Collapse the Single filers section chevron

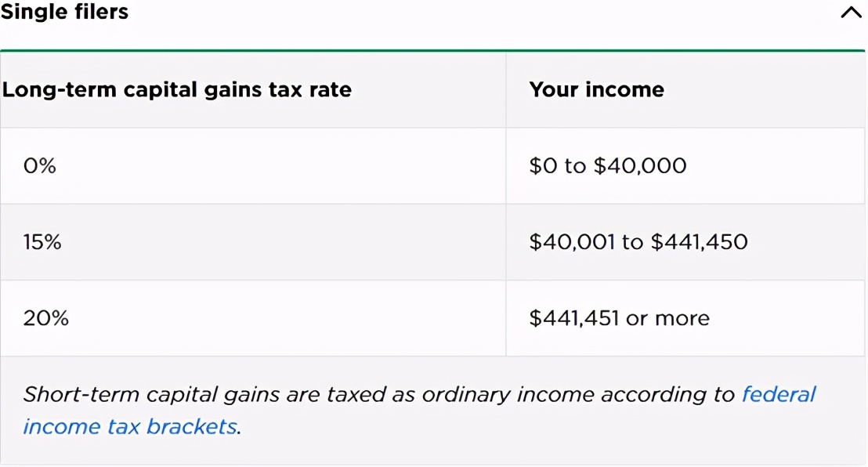click(850, 13)
